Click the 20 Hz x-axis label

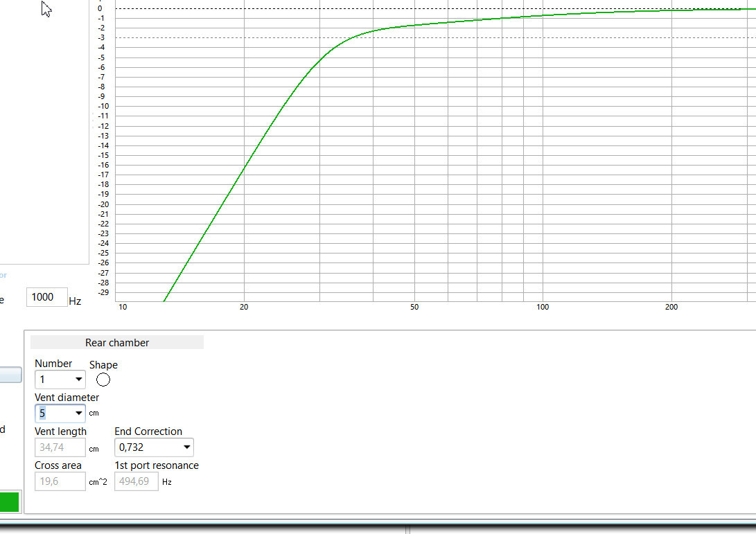[x=244, y=307]
